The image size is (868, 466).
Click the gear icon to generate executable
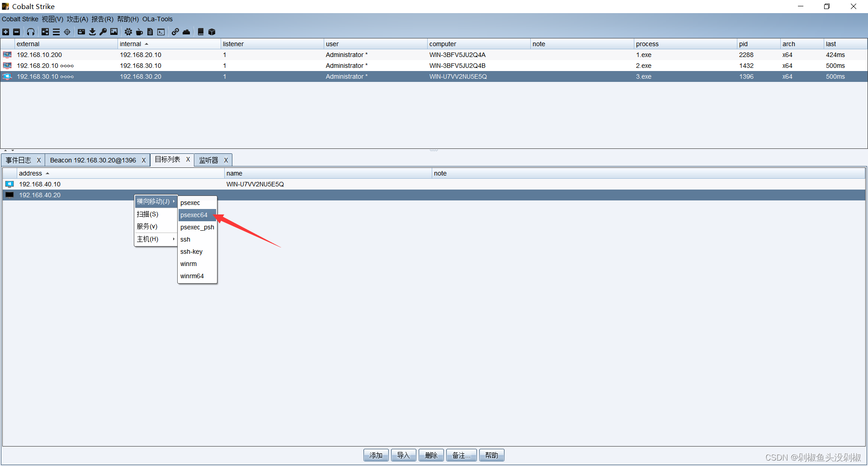128,32
